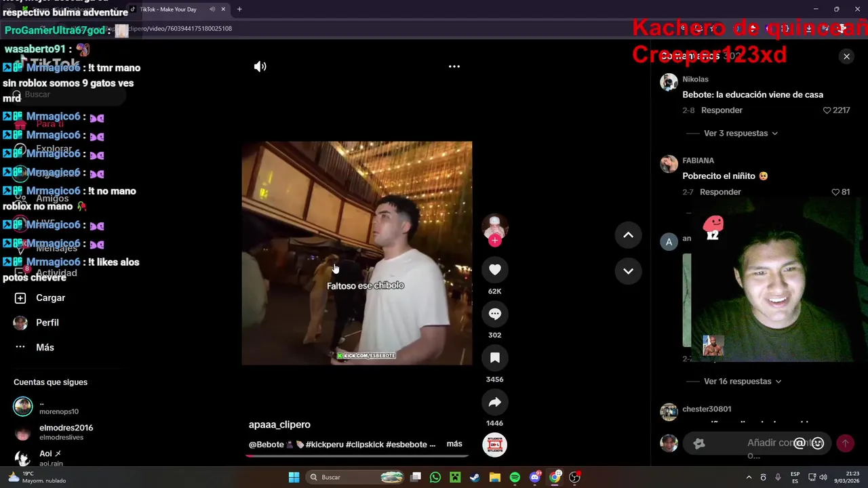
Task: Open ESP language input switcher
Action: click(795, 477)
